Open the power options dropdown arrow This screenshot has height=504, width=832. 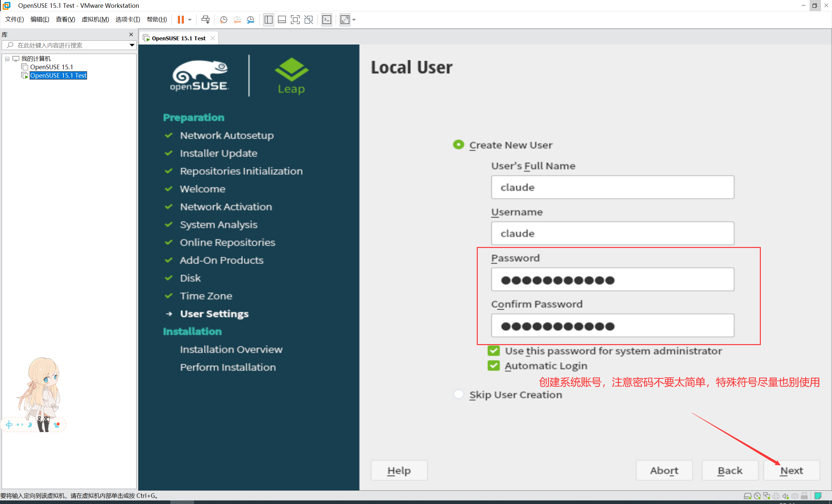190,19
